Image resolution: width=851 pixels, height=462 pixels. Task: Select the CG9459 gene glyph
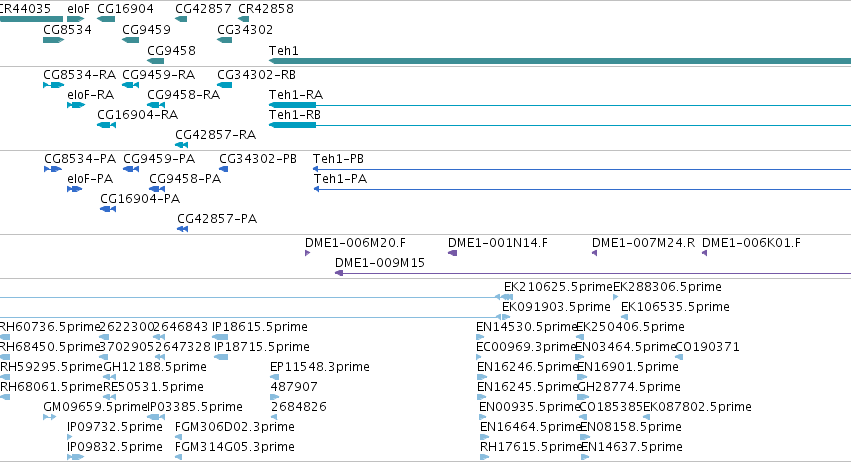pyautogui.click(x=131, y=40)
